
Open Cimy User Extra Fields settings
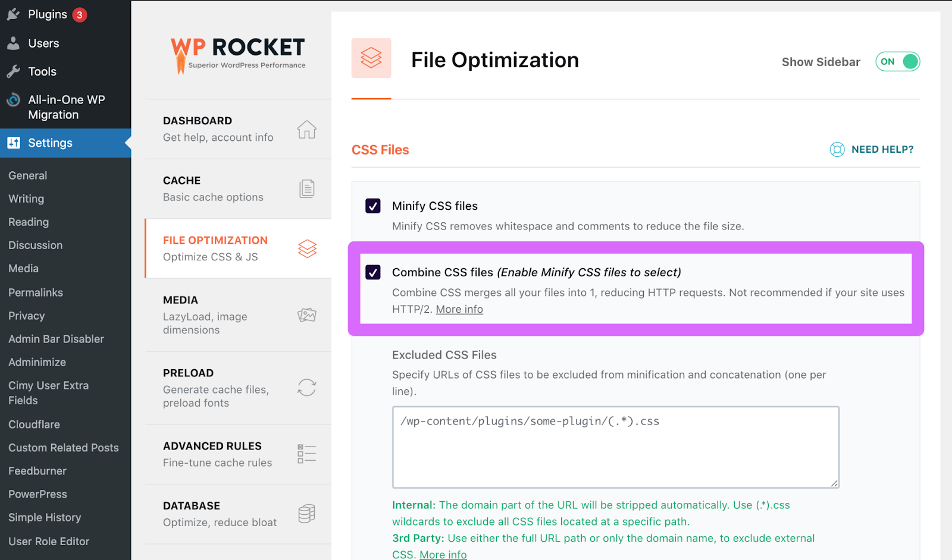[x=49, y=393]
